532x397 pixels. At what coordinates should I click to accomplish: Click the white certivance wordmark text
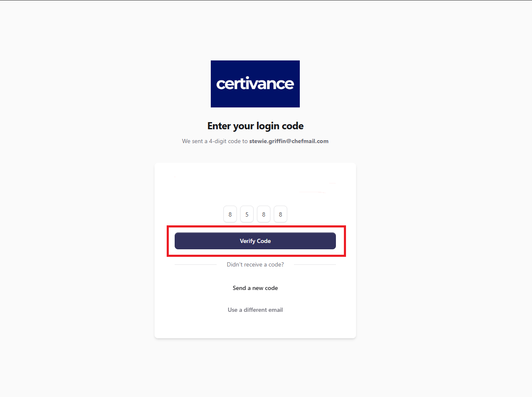(x=255, y=84)
